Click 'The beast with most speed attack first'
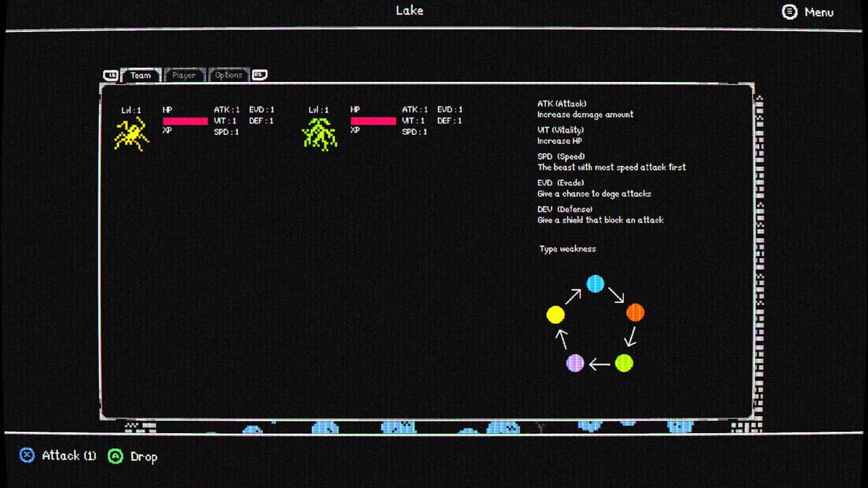The image size is (868, 488). click(x=612, y=167)
